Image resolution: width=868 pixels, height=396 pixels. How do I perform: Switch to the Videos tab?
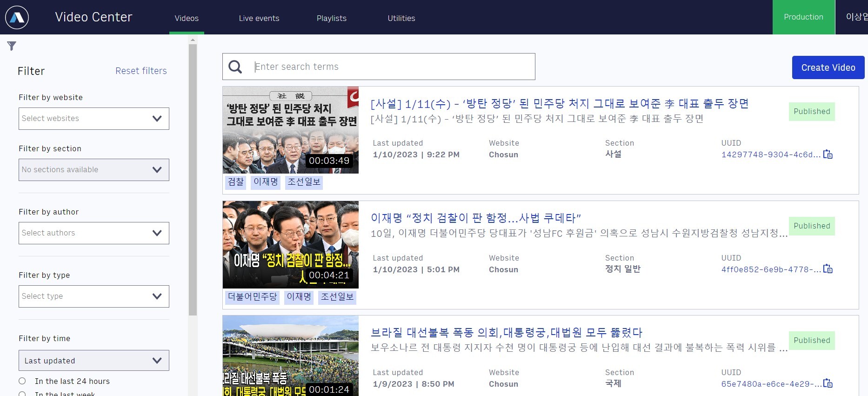click(187, 18)
